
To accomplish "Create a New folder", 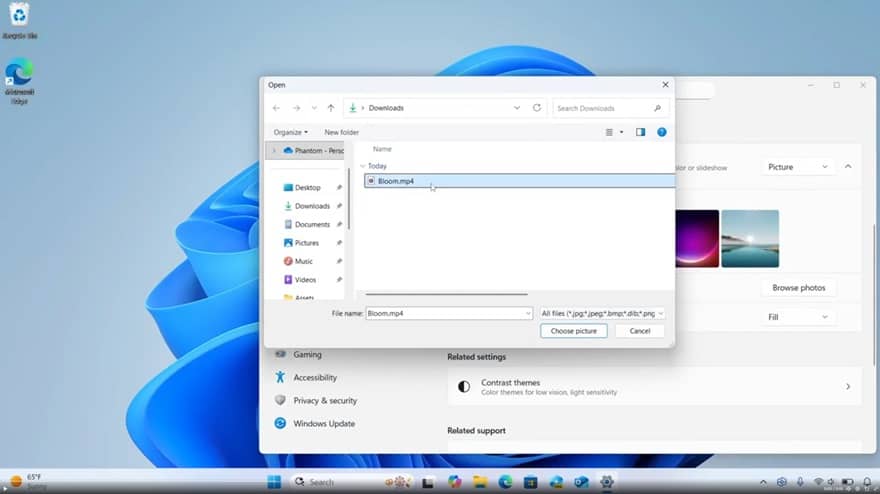I will (x=341, y=132).
